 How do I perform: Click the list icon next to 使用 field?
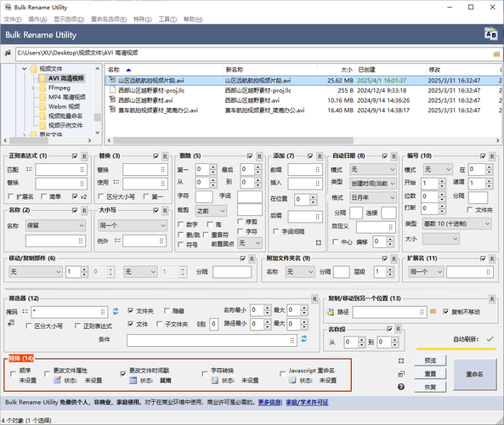click(116, 182)
